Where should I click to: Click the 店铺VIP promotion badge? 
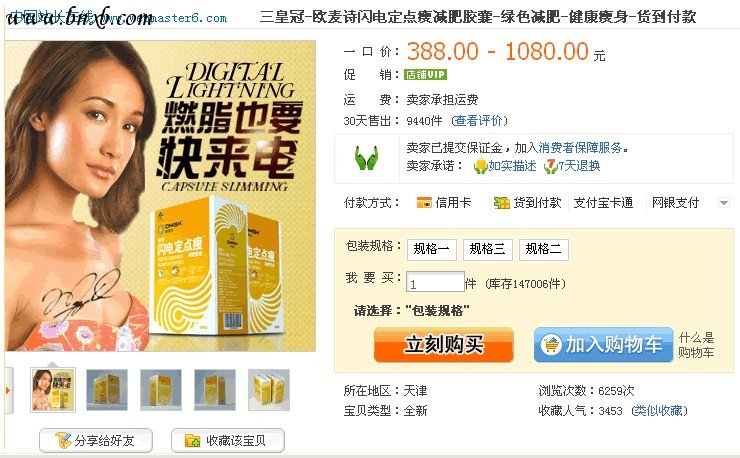(x=425, y=75)
